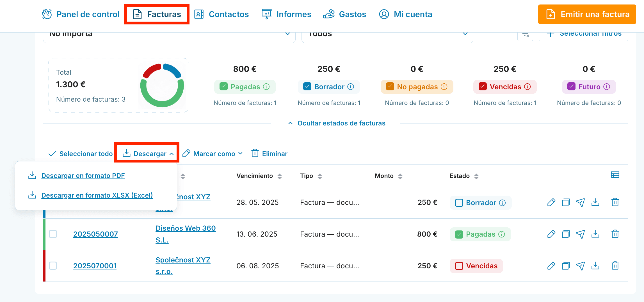Download invoice 2025050007
Screen dimensions: 644x302
point(595,234)
